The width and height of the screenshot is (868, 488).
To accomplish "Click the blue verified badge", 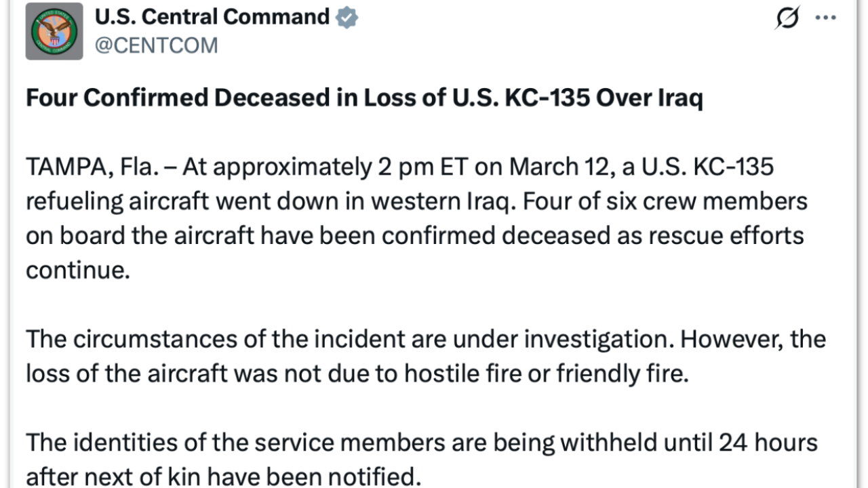I will [x=347, y=17].
